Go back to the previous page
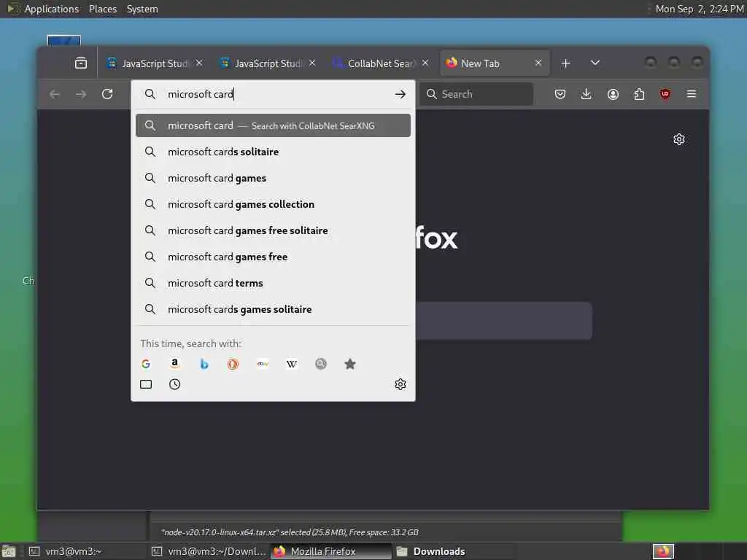747x560 pixels. pyautogui.click(x=54, y=94)
